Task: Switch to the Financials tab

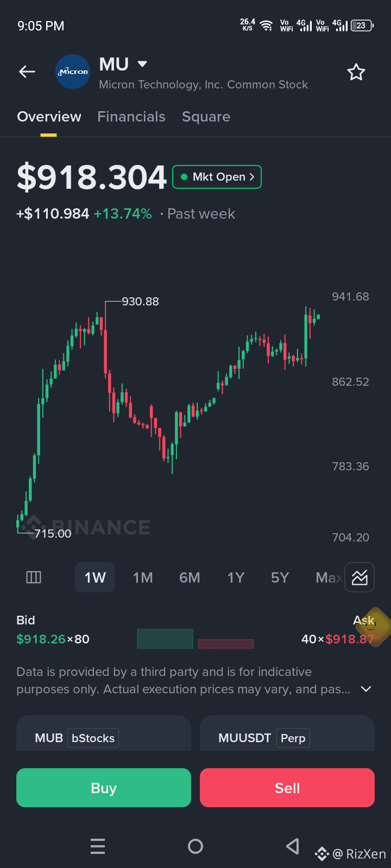Action: coord(131,117)
